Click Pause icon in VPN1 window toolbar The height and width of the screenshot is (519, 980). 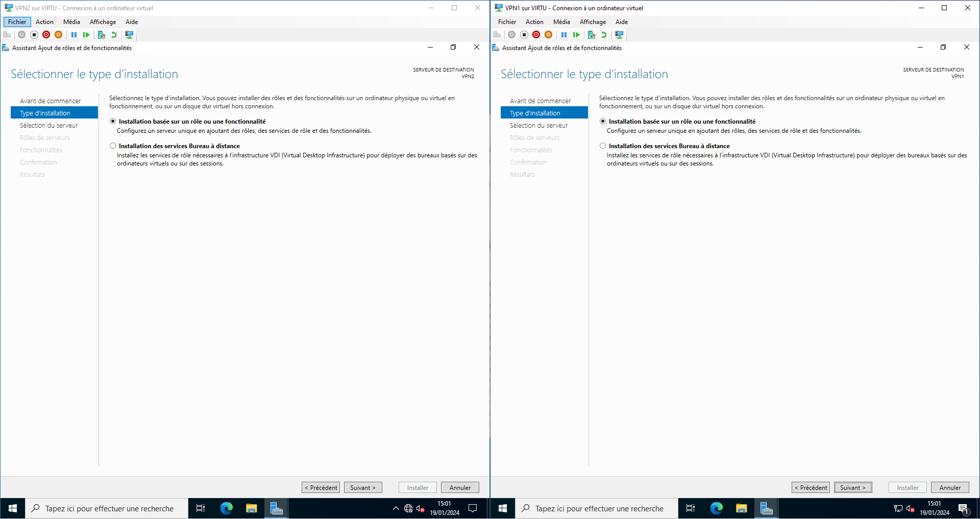(564, 35)
